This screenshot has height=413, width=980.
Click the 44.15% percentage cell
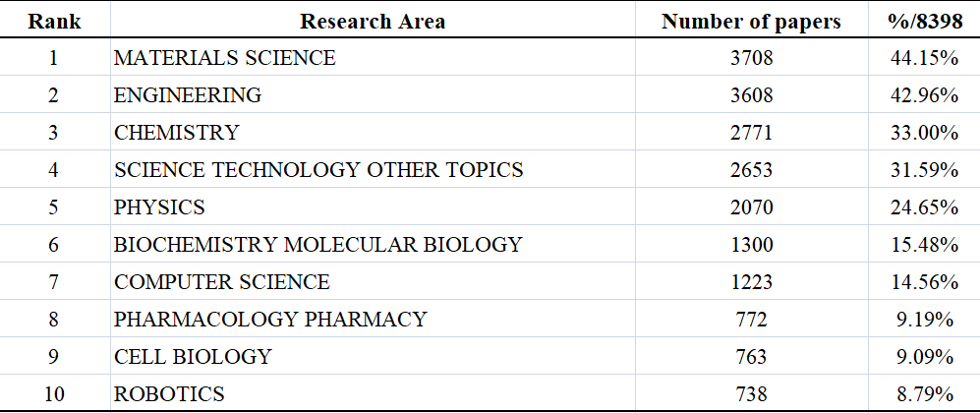click(x=924, y=57)
